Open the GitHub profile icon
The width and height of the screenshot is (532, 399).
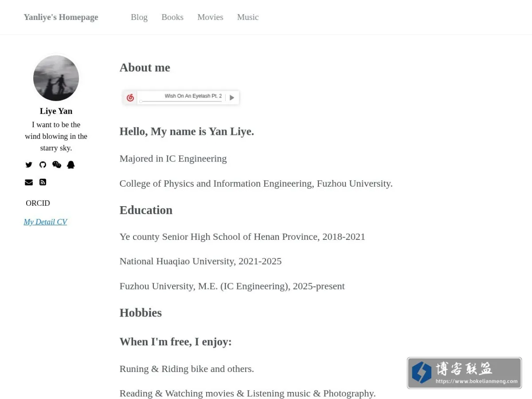pyautogui.click(x=43, y=164)
